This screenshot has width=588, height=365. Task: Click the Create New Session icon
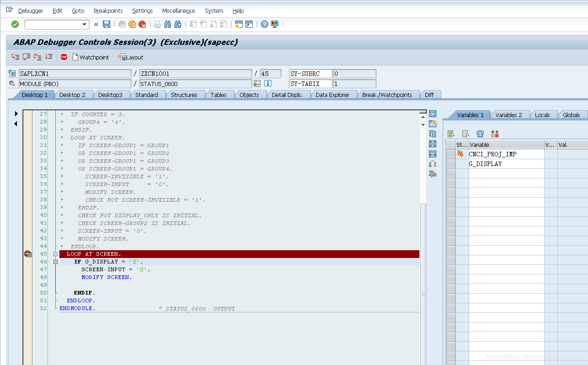pos(239,24)
